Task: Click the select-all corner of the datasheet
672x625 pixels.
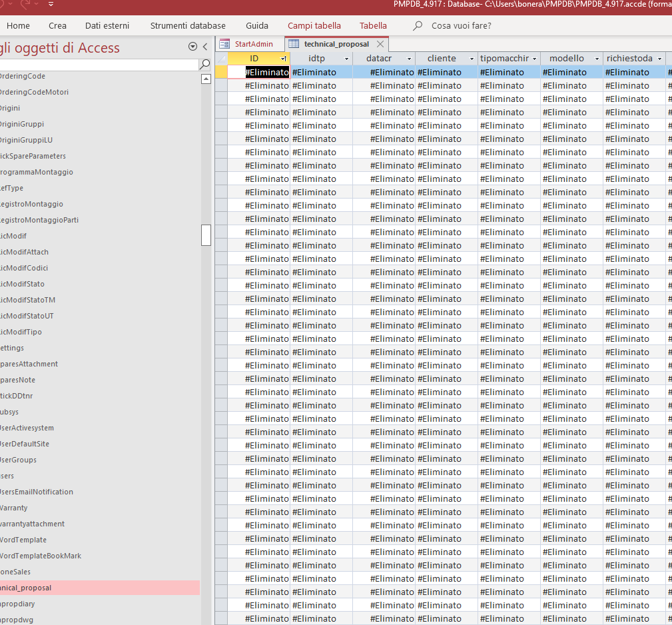Action: click(x=222, y=58)
